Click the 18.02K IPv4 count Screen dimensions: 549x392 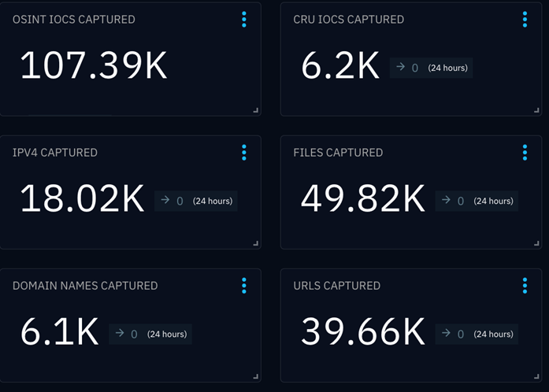[x=82, y=200]
